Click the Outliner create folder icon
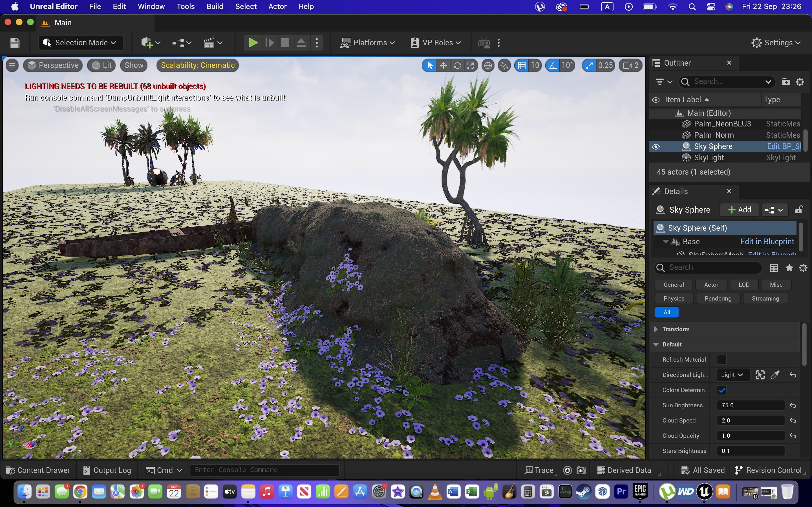Viewport: 812px width, 507px height. (x=786, y=82)
